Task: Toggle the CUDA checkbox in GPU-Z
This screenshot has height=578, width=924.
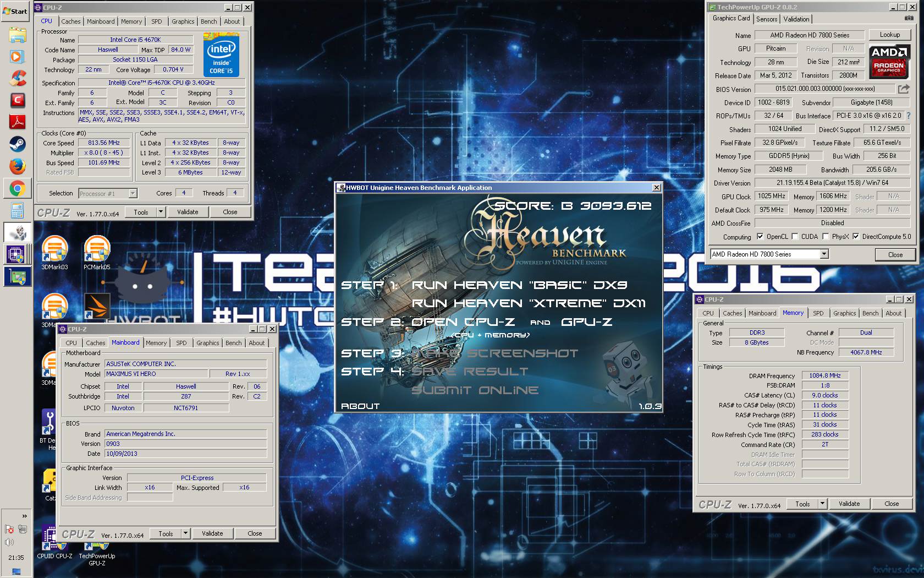Action: (x=795, y=237)
